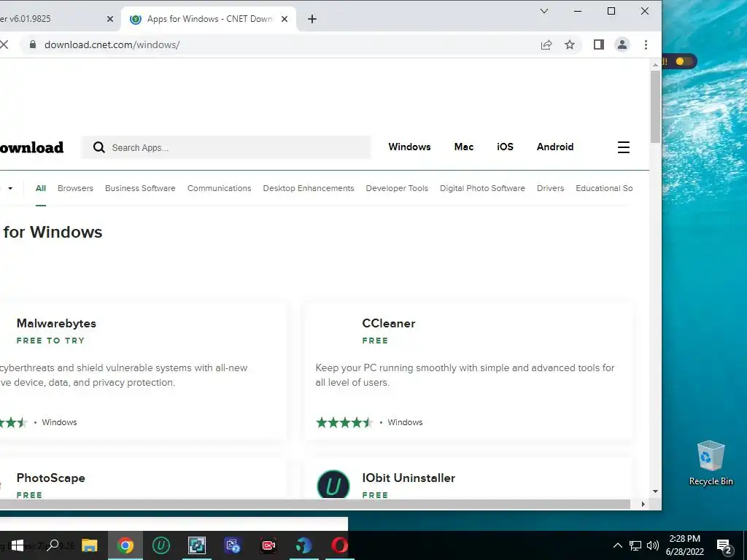Open taskbar search magnifier
Viewport: 747px width, 560px height.
pyautogui.click(x=53, y=545)
